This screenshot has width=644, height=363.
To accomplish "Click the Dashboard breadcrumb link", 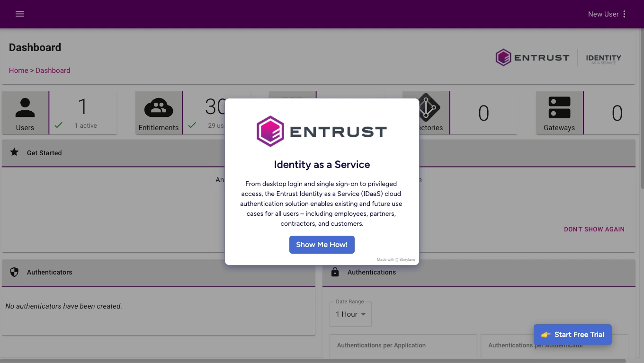I will (53, 71).
